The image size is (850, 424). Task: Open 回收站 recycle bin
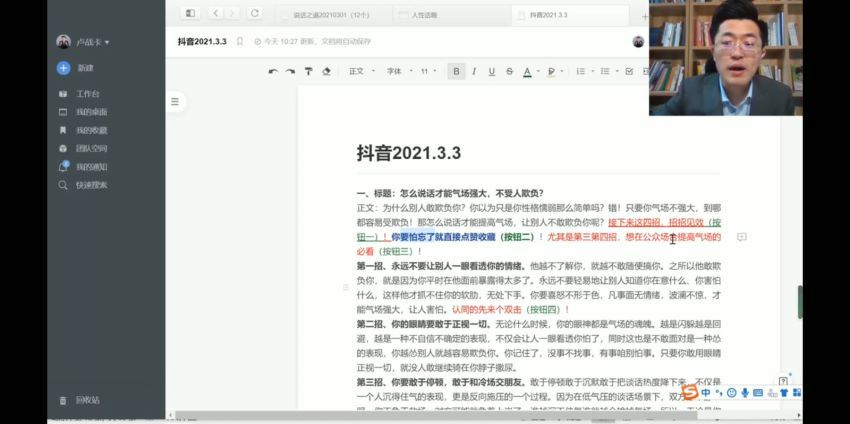(x=80, y=400)
